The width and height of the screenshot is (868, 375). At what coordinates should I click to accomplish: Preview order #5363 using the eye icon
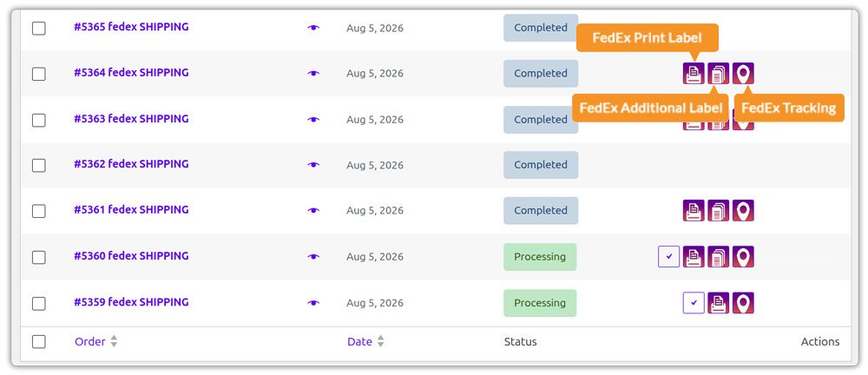(313, 120)
